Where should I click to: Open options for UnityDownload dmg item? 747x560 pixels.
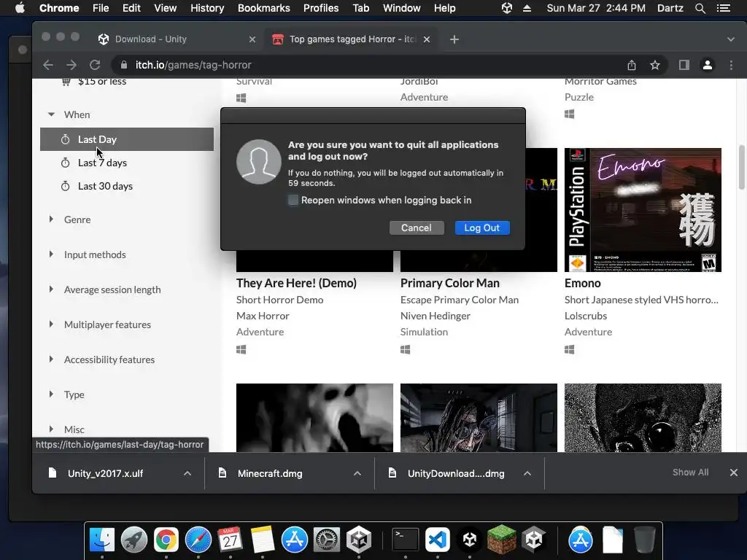527,473
